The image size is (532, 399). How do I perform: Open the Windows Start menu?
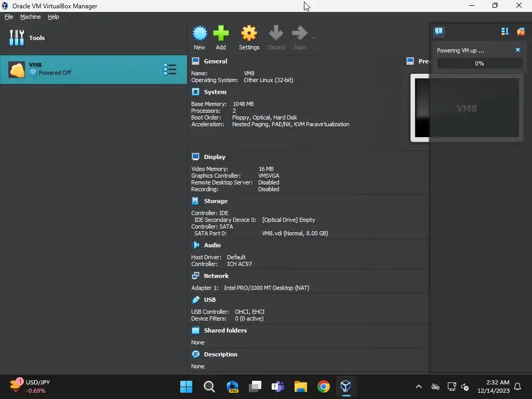pyautogui.click(x=186, y=387)
